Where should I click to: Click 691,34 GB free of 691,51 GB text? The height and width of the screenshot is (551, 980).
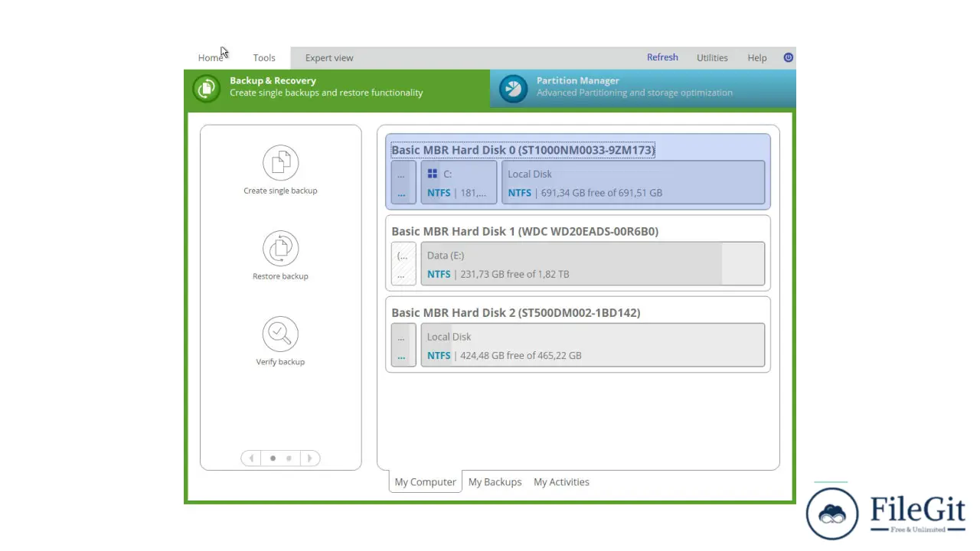click(x=601, y=193)
